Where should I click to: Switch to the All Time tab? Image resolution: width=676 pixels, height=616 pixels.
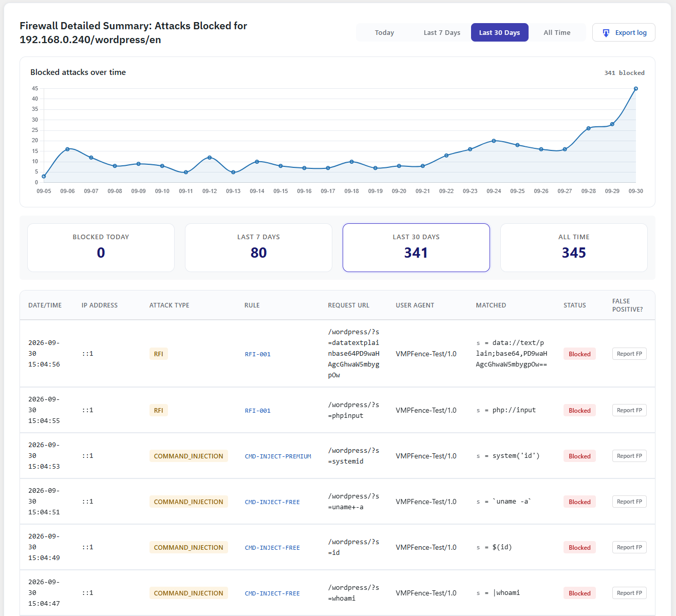pyautogui.click(x=557, y=32)
